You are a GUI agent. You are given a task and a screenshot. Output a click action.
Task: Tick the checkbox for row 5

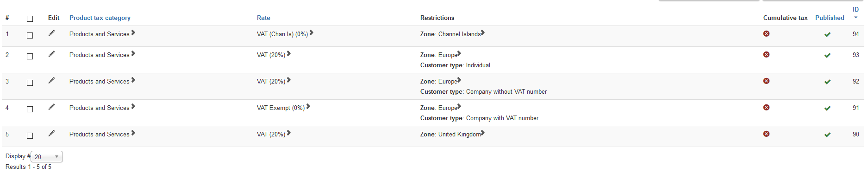click(x=30, y=135)
